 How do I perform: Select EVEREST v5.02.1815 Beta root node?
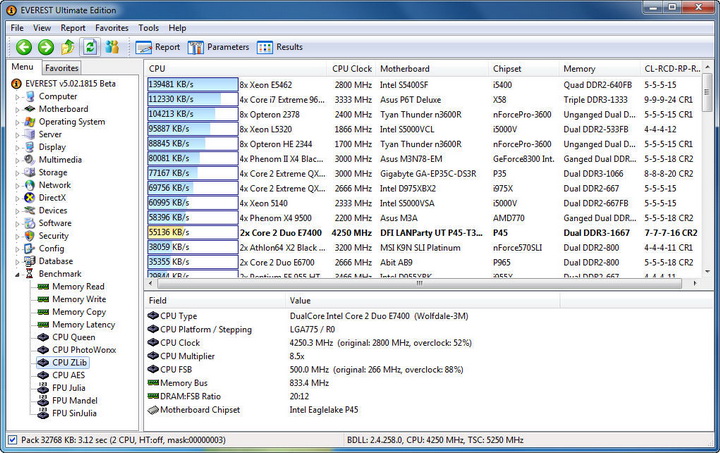70,84
